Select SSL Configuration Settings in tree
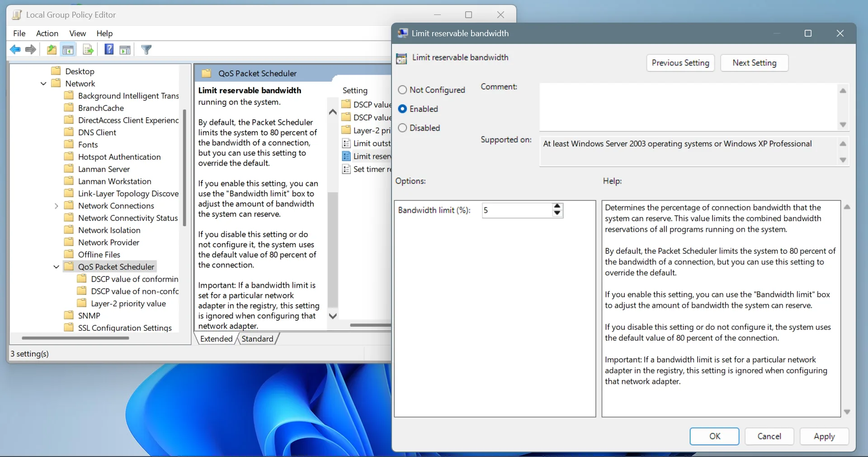The width and height of the screenshot is (868, 457). click(125, 328)
